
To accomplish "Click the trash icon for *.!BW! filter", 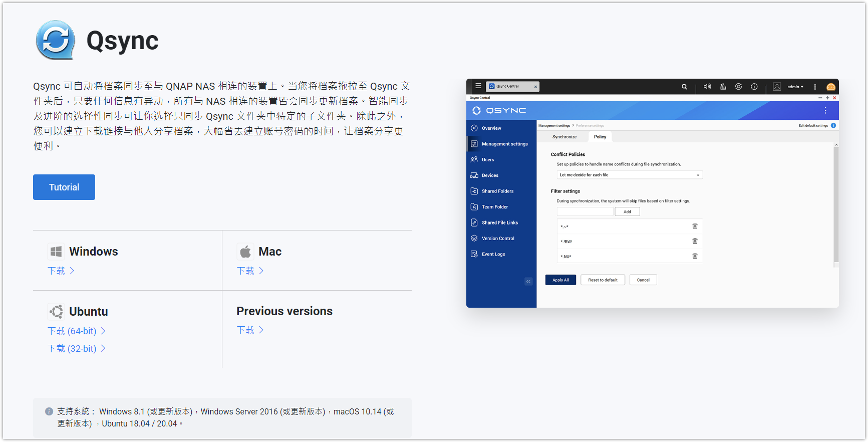I will (695, 241).
